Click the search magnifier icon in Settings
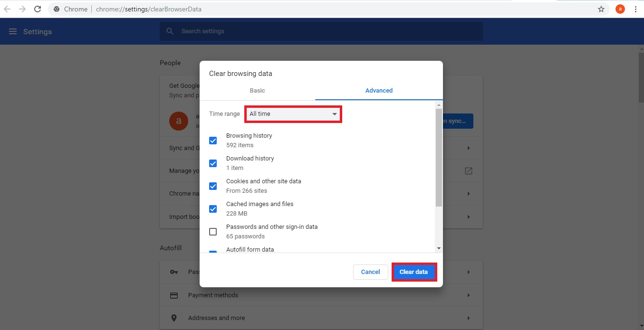Screen dimensions: 644x330 tap(170, 31)
